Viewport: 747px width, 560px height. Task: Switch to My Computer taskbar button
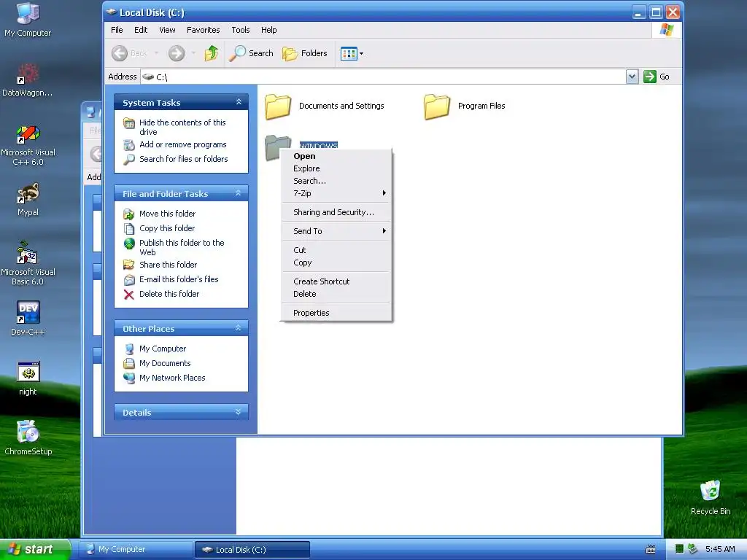point(135,550)
